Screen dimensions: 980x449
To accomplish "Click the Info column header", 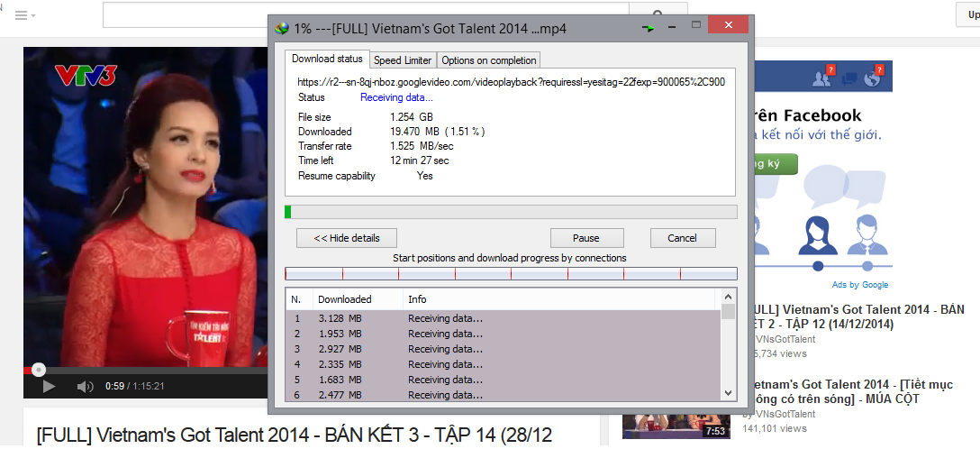I will pos(560,299).
